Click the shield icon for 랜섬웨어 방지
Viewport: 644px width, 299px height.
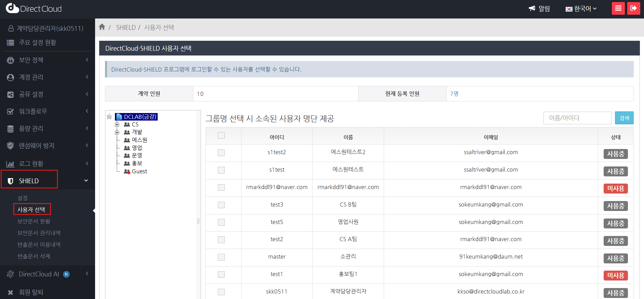(x=11, y=146)
